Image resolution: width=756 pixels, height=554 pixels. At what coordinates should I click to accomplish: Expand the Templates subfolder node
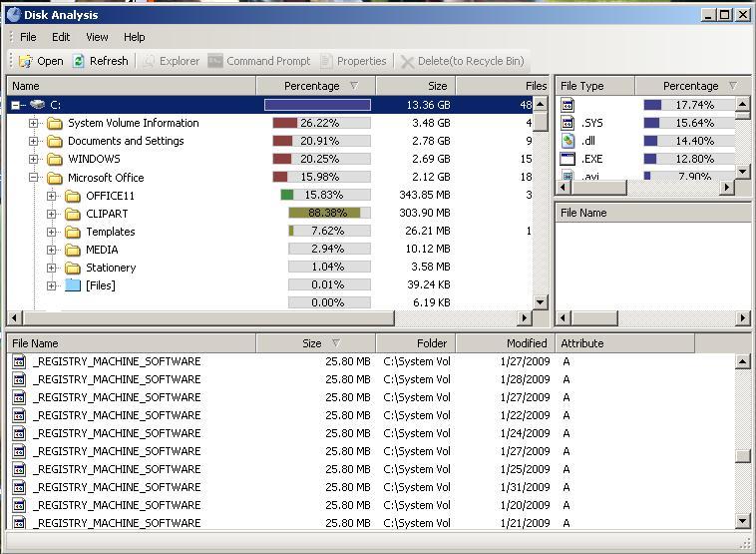pyautogui.click(x=52, y=232)
